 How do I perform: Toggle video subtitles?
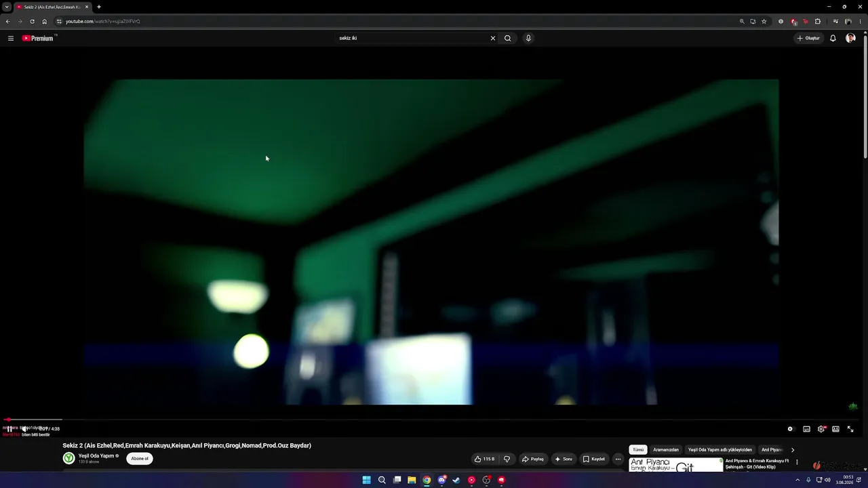[806, 429]
